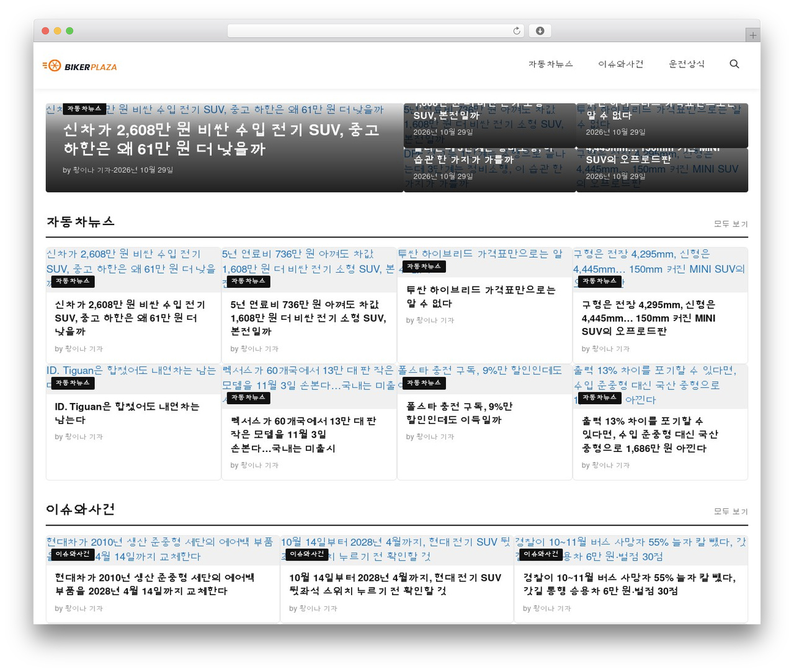Open the 이슈와사건 item in the top navigation
Image resolution: width=794 pixels, height=672 pixels.
621,64
